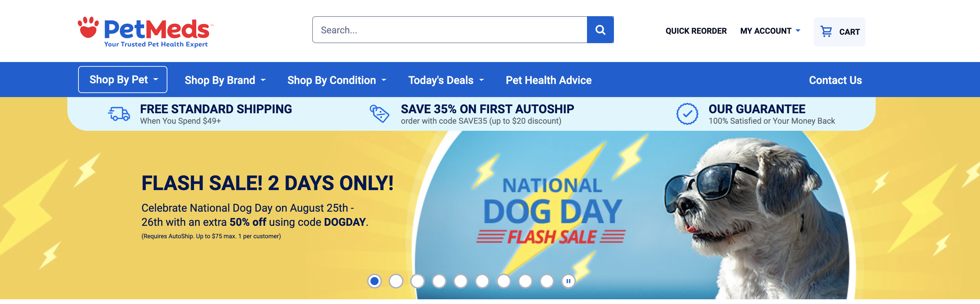
Task: Expand the Shop By Brand dropdown
Action: coord(225,80)
